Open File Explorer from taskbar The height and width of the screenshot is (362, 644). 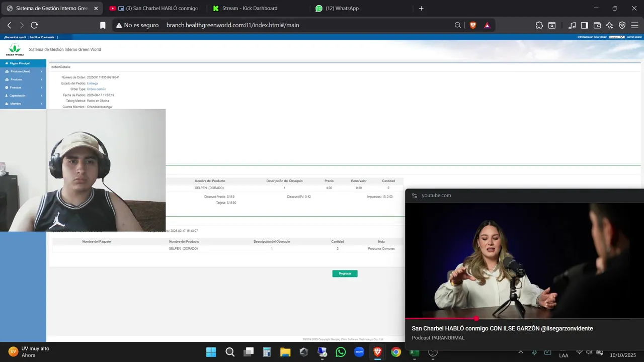[285, 352]
